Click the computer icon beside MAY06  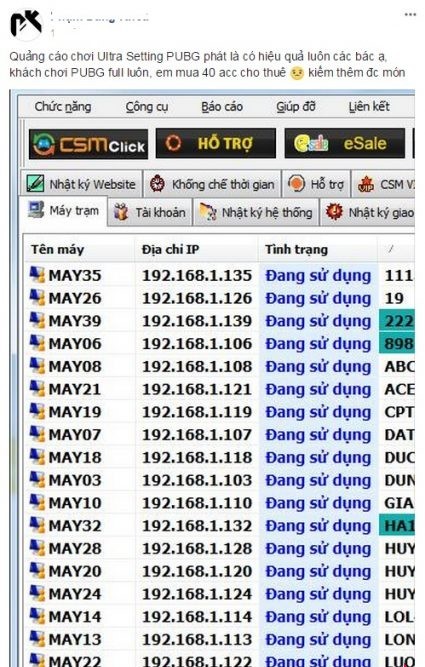(x=37, y=343)
